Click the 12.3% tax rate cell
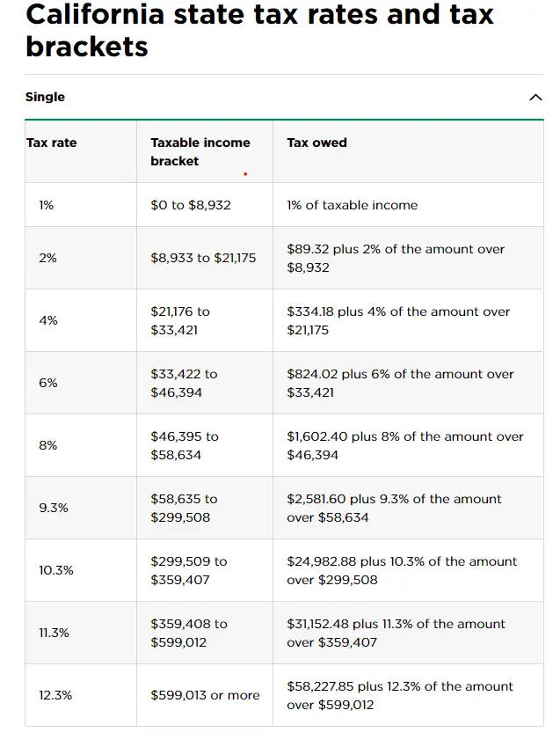This screenshot has width=560, height=747. tap(55, 695)
